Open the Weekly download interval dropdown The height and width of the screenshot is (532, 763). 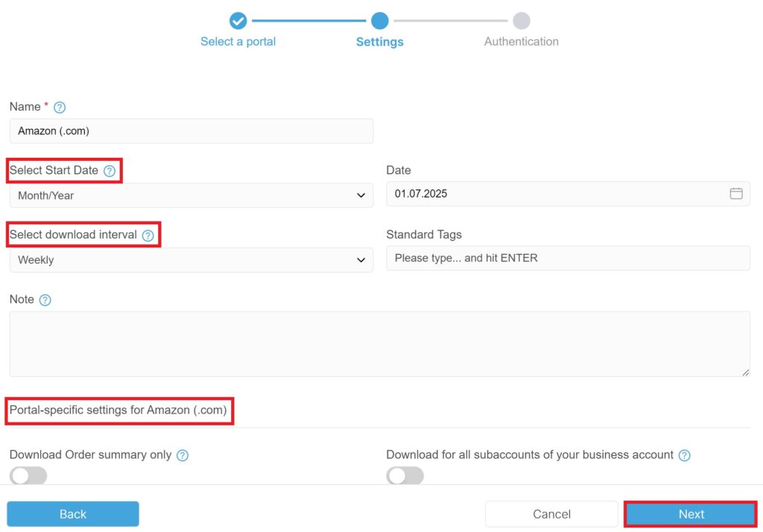(x=191, y=260)
